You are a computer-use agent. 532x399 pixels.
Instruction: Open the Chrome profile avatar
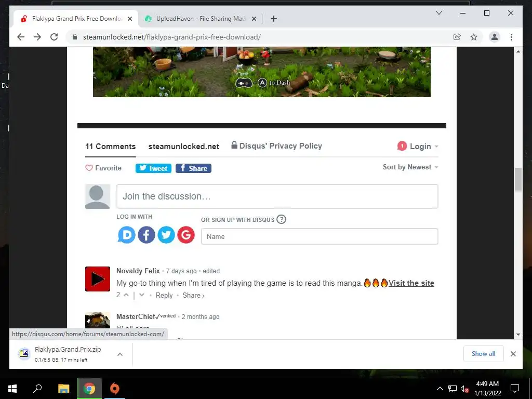[495, 37]
